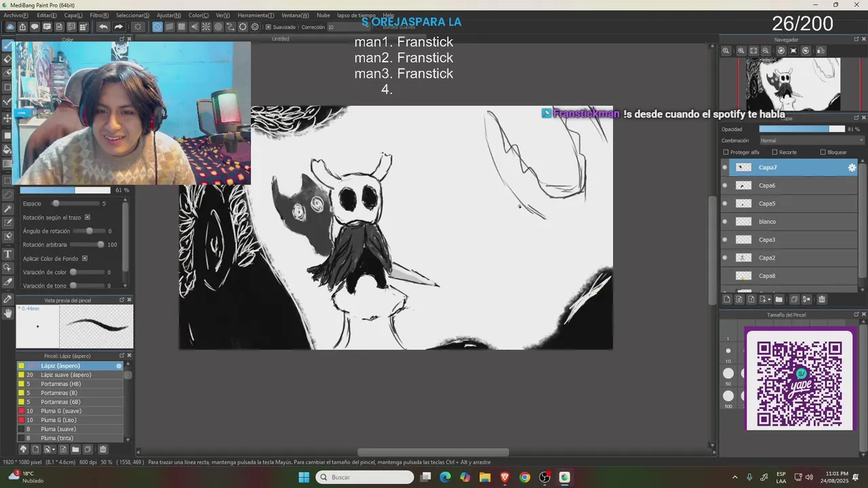
Task: Click the Undo arrow in the toolbar
Action: (103, 27)
